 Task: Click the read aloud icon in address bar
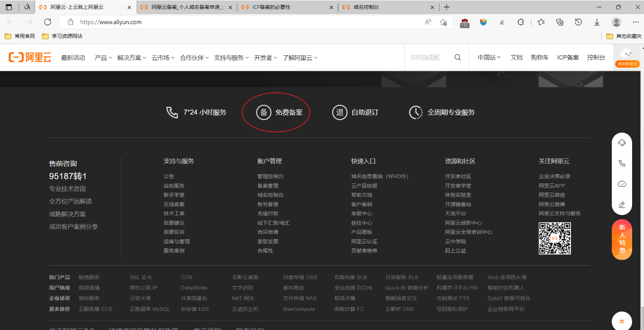tap(428, 22)
